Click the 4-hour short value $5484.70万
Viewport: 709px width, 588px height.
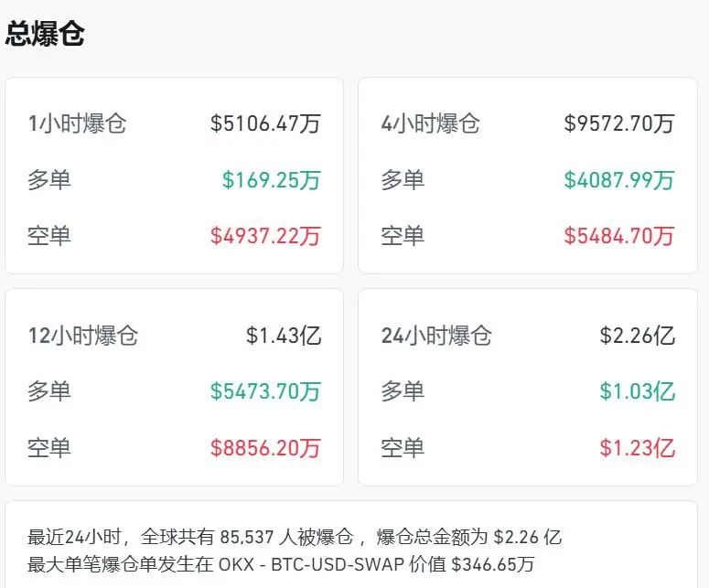(619, 235)
